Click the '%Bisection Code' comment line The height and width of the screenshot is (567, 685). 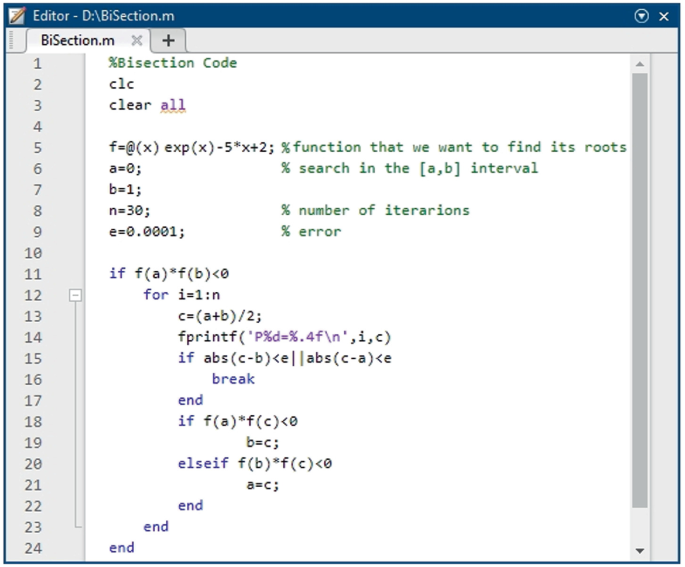coord(173,63)
